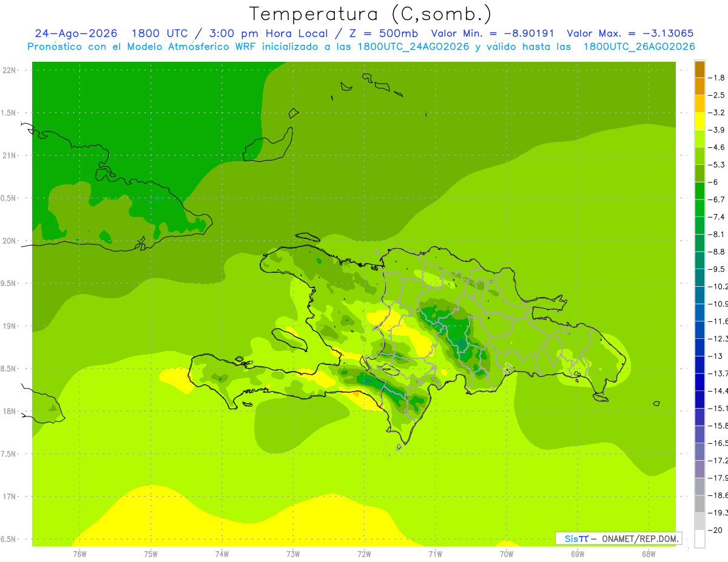This screenshot has width=728, height=562.
Task: Pick the green swatch between -6 and -6.7
Action: [699, 190]
